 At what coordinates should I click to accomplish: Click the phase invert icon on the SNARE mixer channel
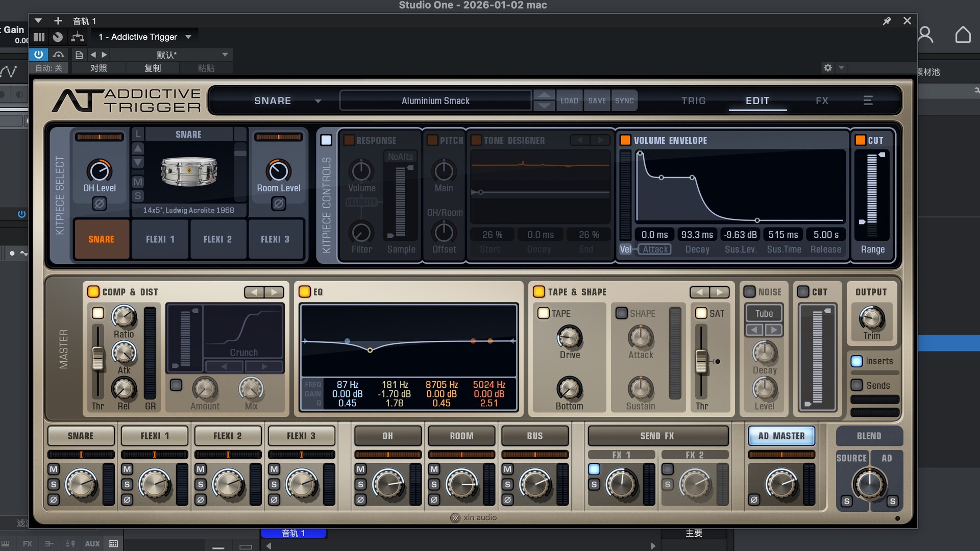(x=53, y=500)
